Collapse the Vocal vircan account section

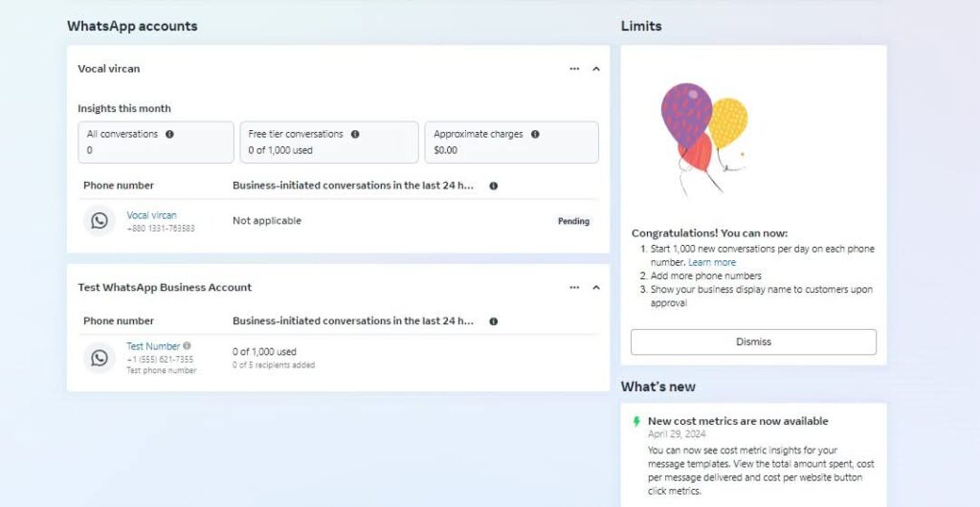click(595, 69)
